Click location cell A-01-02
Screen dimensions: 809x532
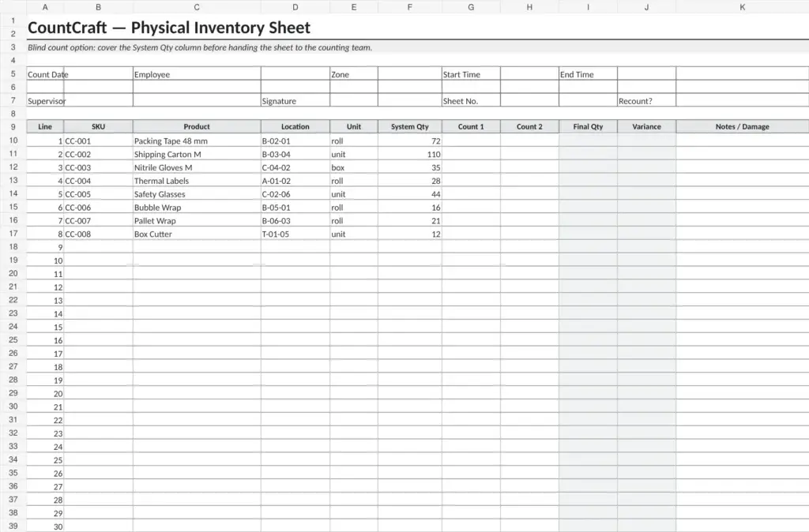[295, 181]
